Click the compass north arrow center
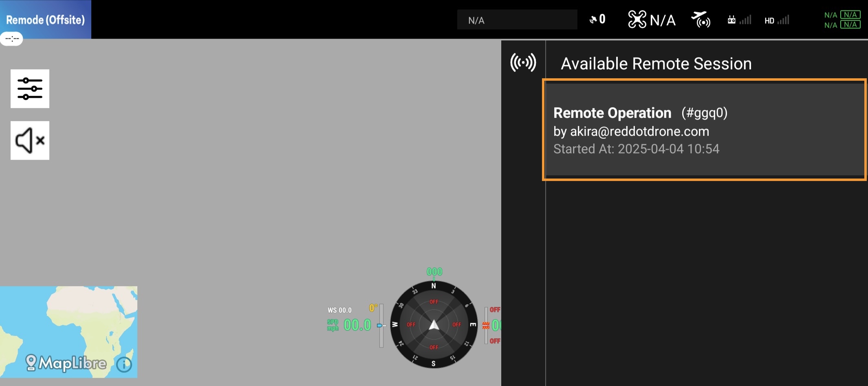 point(434,325)
